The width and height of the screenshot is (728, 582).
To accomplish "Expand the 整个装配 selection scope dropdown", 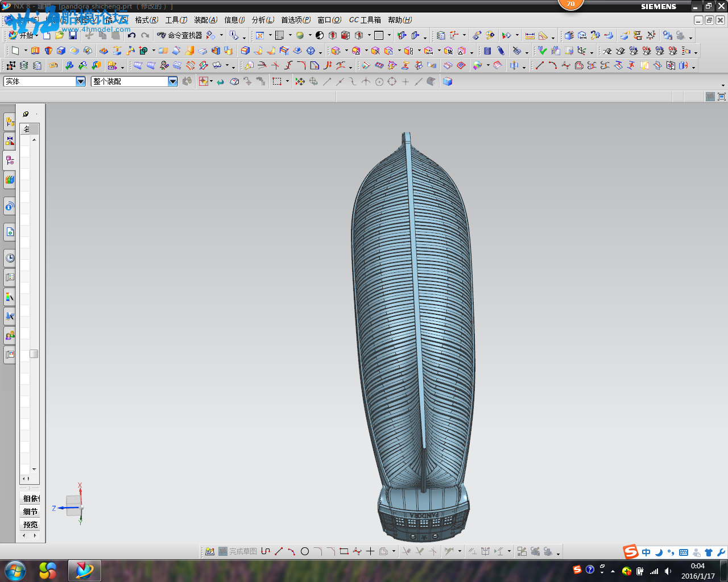I will coord(173,81).
